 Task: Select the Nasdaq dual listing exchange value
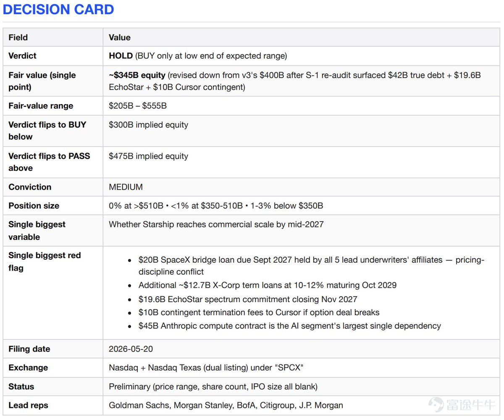206,368
